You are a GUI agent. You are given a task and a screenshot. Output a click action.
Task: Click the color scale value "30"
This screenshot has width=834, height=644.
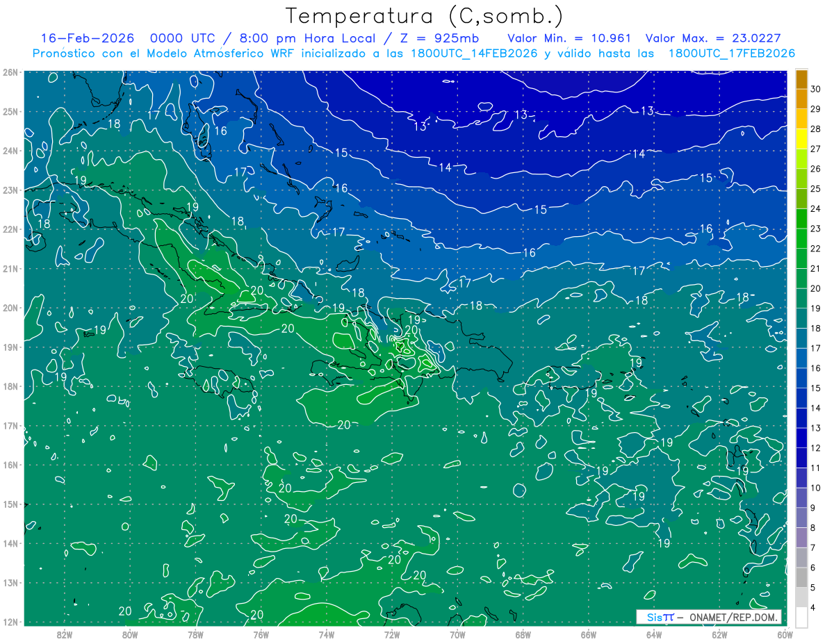tap(816, 89)
